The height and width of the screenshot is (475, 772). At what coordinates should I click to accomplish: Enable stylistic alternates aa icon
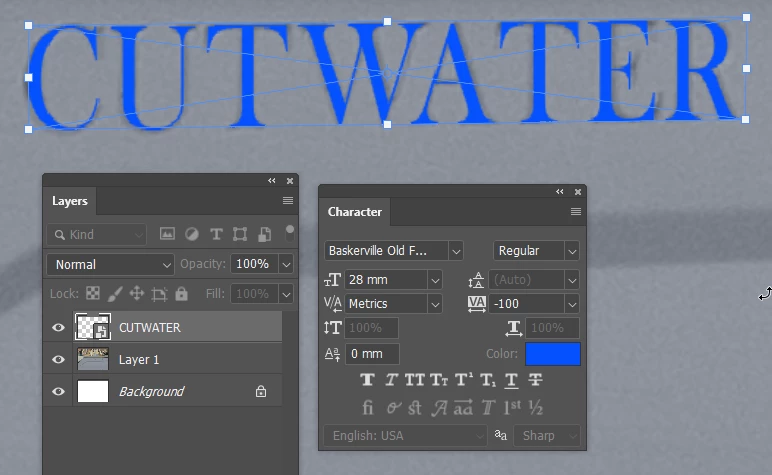click(x=463, y=408)
